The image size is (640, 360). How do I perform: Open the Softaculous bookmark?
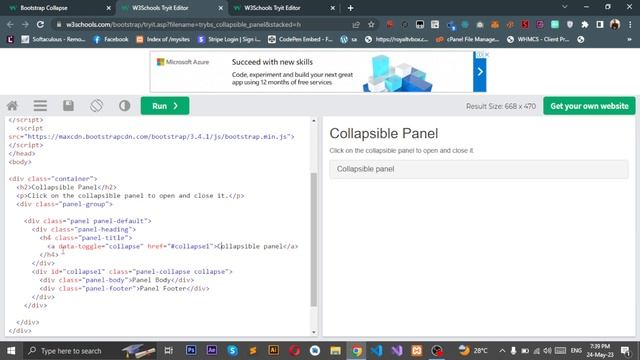click(x=53, y=40)
